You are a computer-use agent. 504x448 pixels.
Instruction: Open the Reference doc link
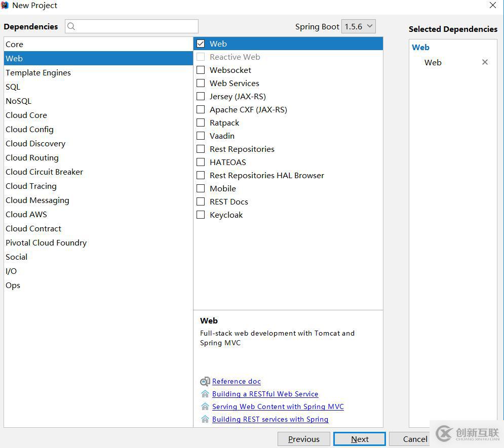tap(236, 382)
